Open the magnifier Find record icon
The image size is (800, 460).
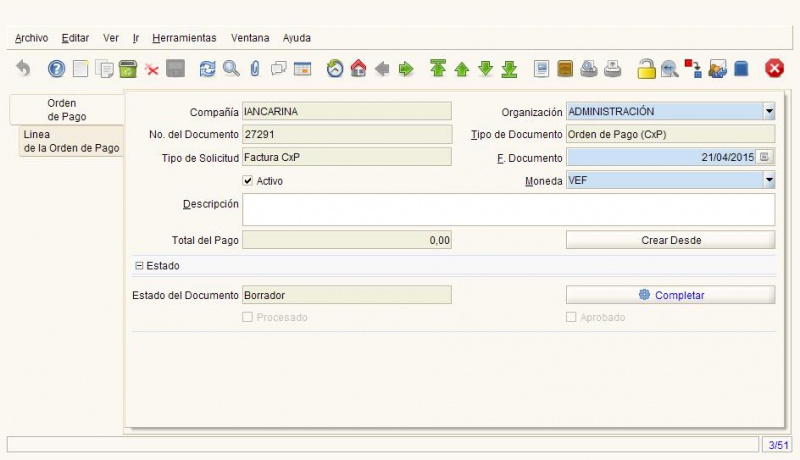231,68
